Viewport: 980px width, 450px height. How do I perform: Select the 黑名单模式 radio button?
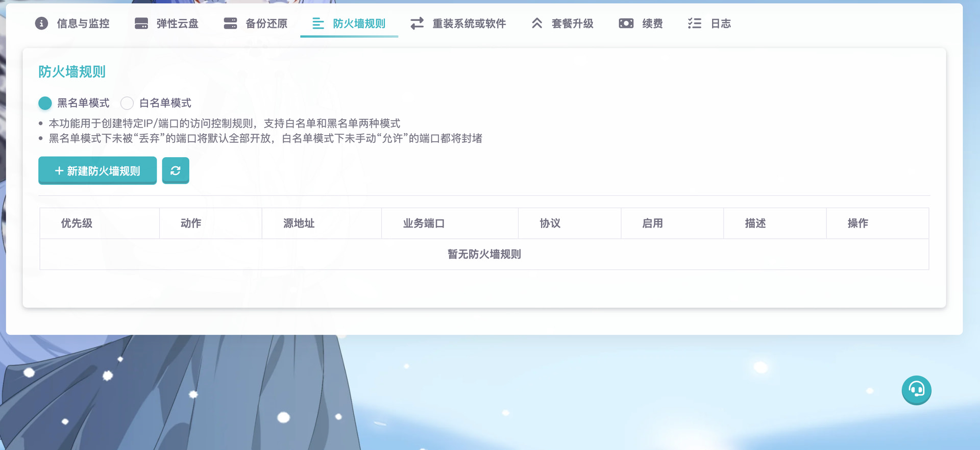pyautogui.click(x=45, y=103)
